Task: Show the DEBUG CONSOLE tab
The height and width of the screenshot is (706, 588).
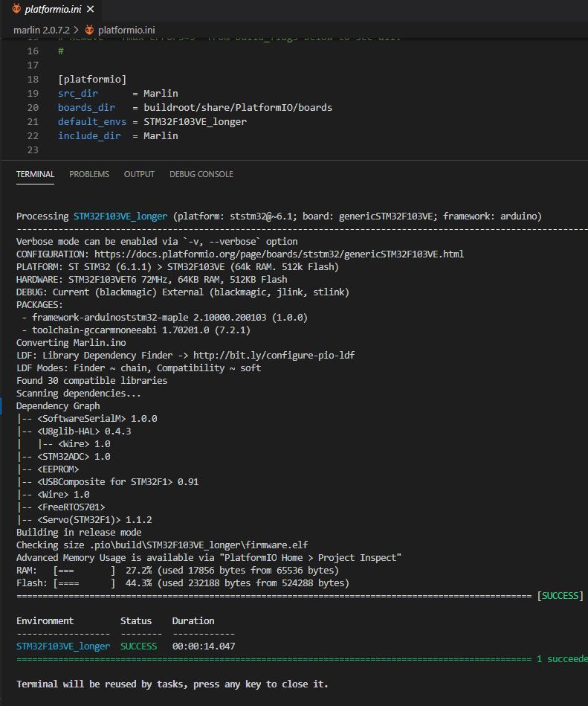Action: tap(201, 174)
